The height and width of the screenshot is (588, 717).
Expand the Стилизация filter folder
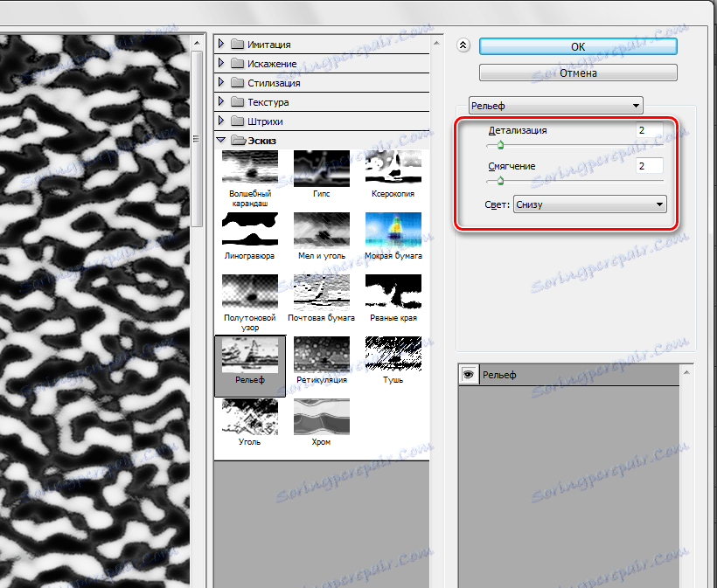coord(221,82)
